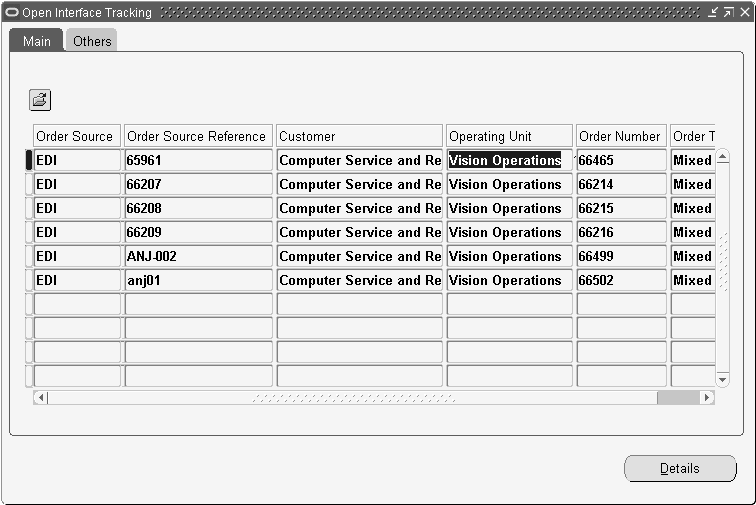Screen dimensions: 756x505
Task: Select the record indicator for row 66207
Action: pos(29,184)
